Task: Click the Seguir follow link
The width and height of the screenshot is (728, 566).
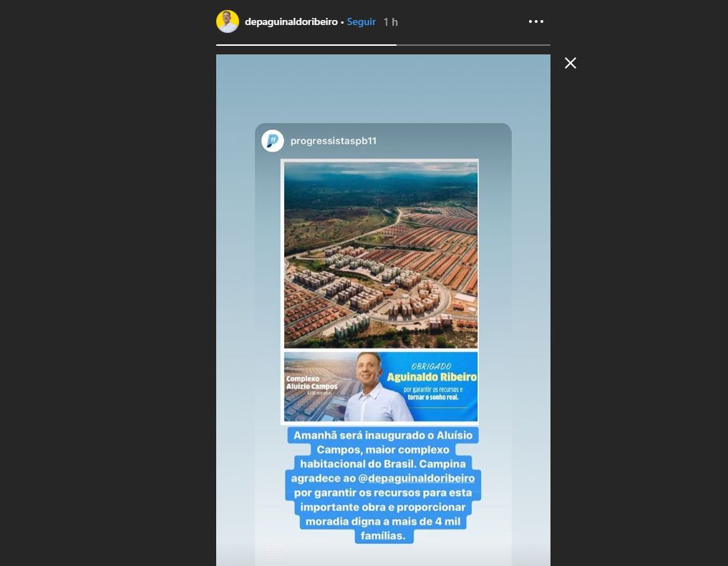Action: pyautogui.click(x=361, y=21)
